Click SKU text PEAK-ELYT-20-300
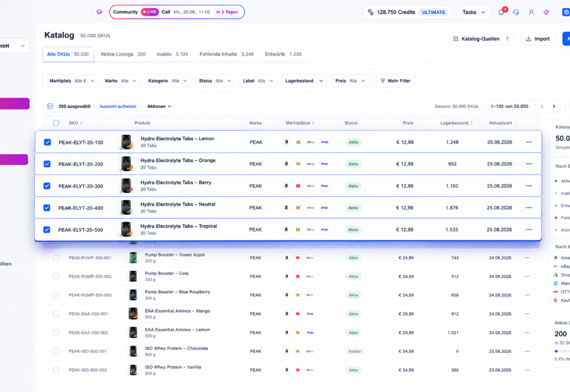The width and height of the screenshot is (570, 392). coord(81,186)
